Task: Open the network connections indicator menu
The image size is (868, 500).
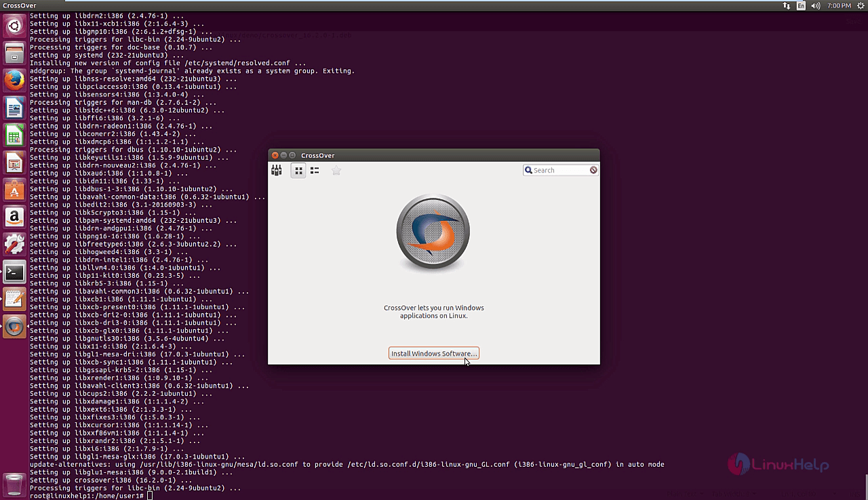Action: coord(787,5)
